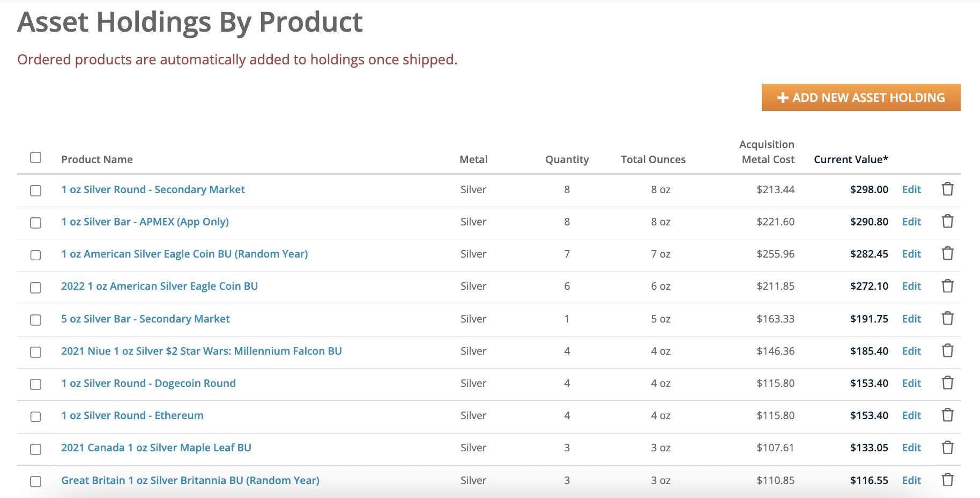Edit the Millennium Falcon holding
The width and height of the screenshot is (980, 498).
[911, 351]
